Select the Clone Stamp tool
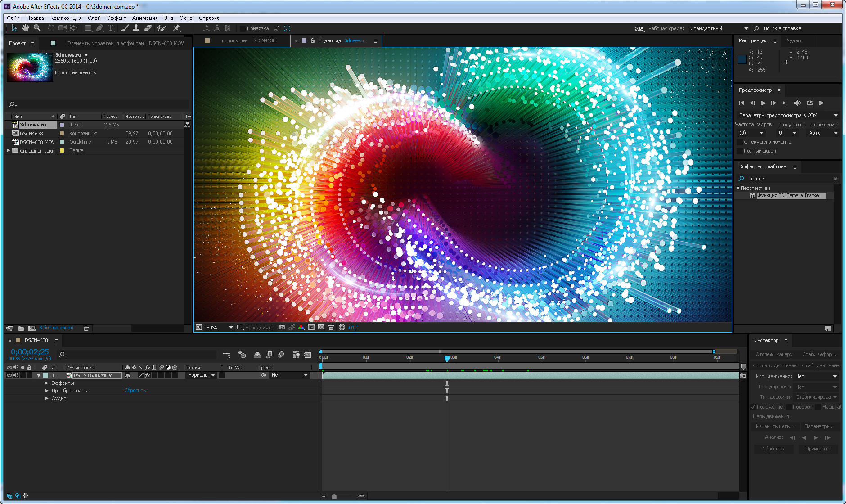 (136, 28)
